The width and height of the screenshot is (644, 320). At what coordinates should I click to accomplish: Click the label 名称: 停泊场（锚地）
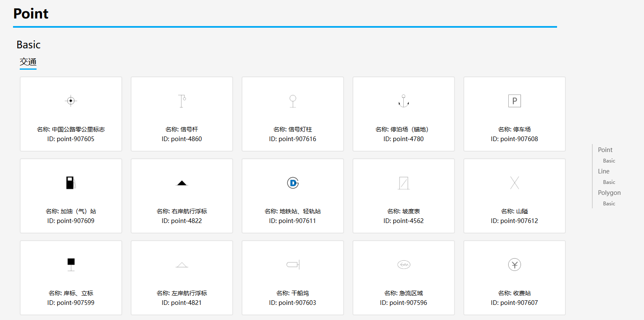[x=404, y=129]
